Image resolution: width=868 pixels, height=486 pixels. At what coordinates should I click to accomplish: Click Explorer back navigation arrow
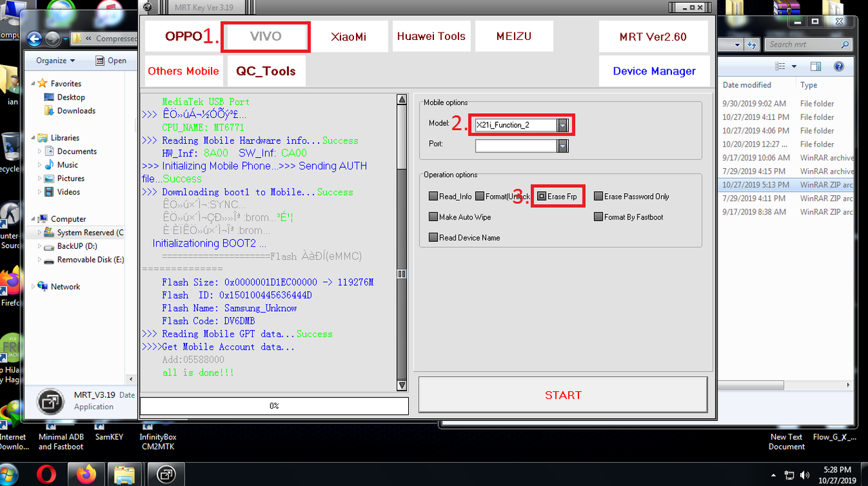pos(35,39)
